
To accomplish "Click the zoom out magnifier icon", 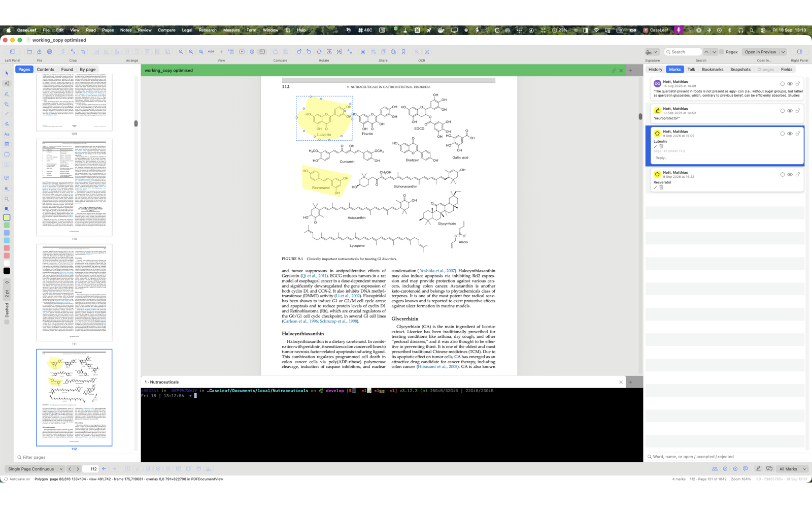I will [x=181, y=52].
